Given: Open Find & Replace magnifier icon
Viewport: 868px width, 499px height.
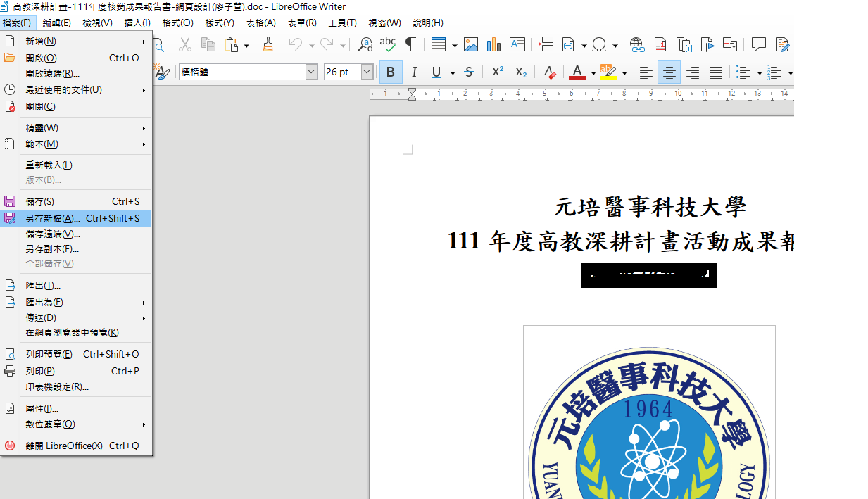Looking at the screenshot, I should click(365, 45).
